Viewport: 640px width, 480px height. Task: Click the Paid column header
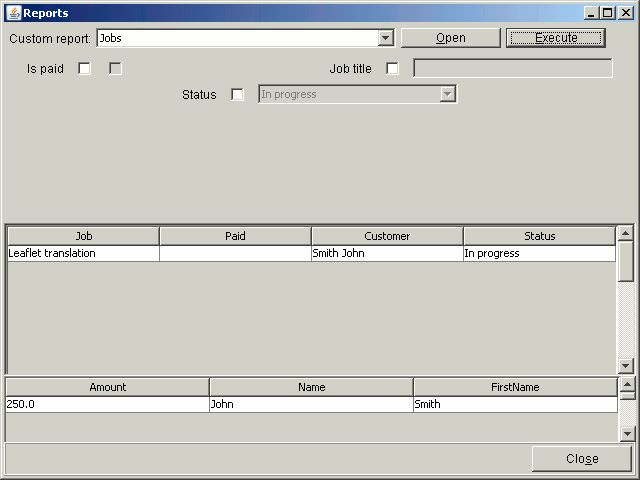click(235, 236)
